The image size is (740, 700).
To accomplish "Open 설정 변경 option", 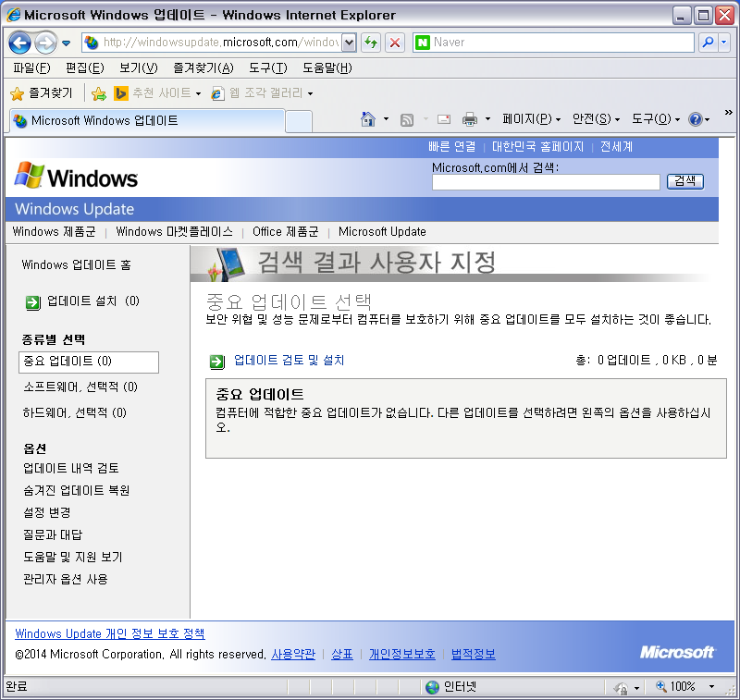I will [47, 512].
